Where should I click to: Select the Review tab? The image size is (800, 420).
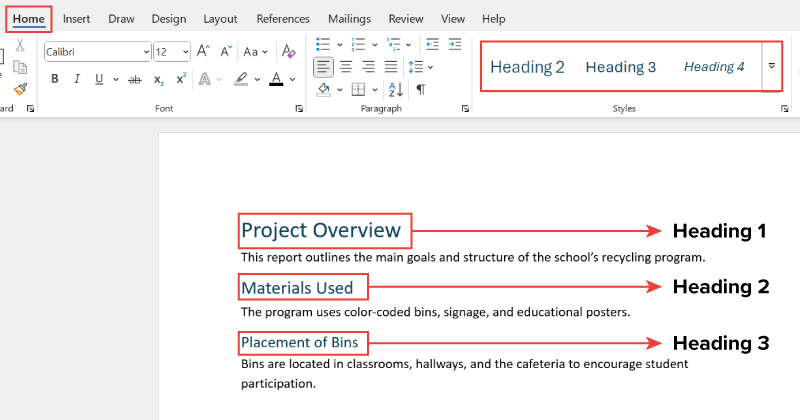pyautogui.click(x=406, y=19)
